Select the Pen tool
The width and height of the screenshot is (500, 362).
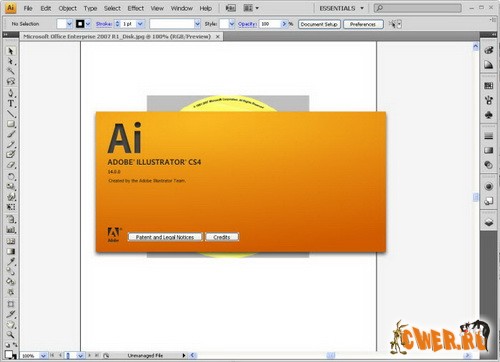coord(11,93)
